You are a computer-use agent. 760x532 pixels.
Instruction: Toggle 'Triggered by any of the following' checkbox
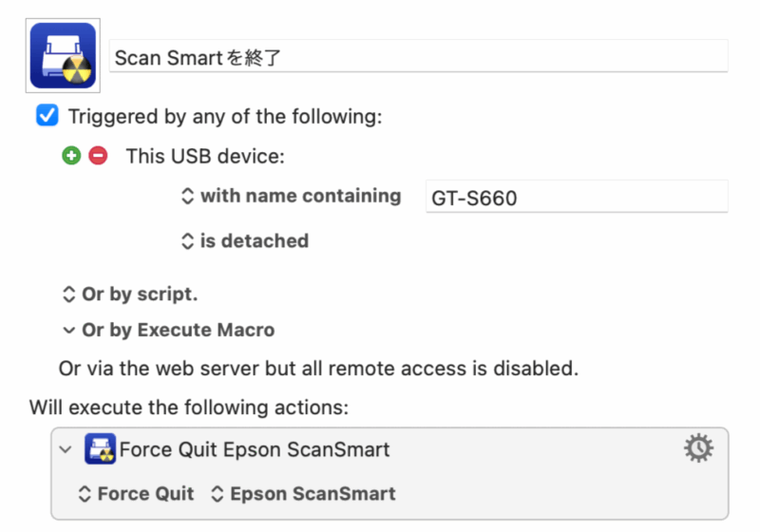(47, 115)
